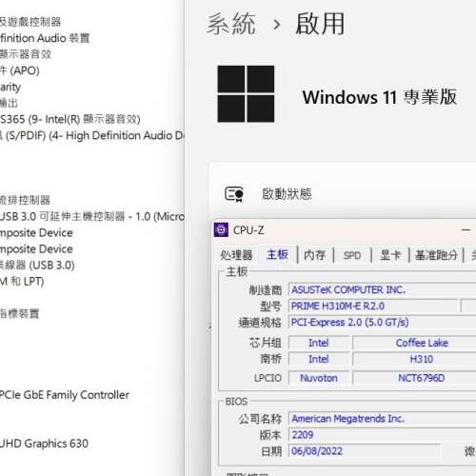Click the Windows 11 logo
Viewport: 476px width, 476px height.
[246, 94]
